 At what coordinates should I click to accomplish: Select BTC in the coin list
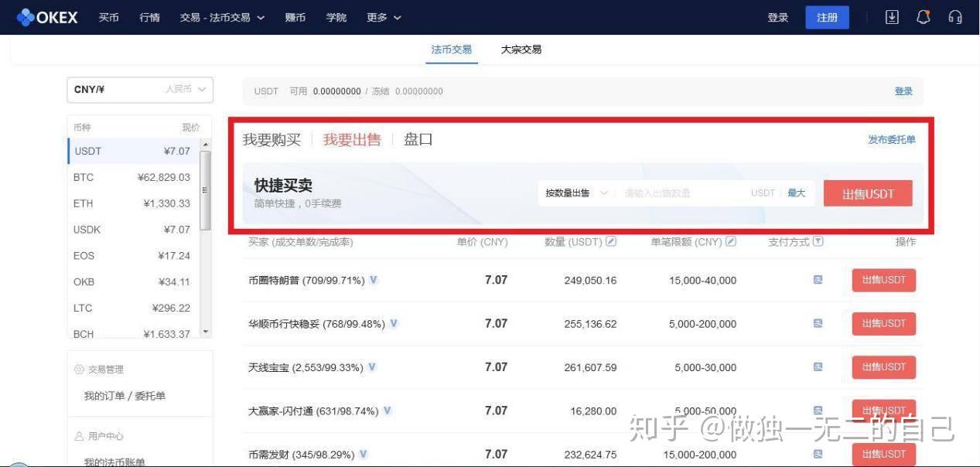131,177
